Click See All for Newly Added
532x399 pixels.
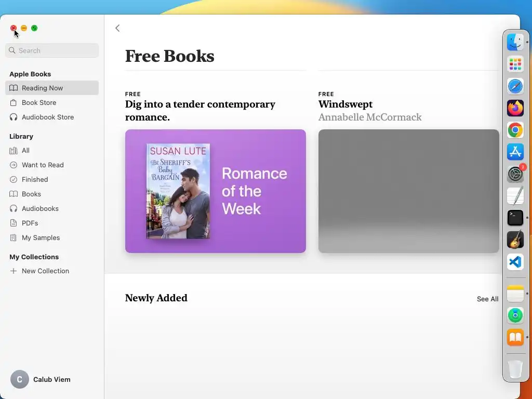(487, 299)
